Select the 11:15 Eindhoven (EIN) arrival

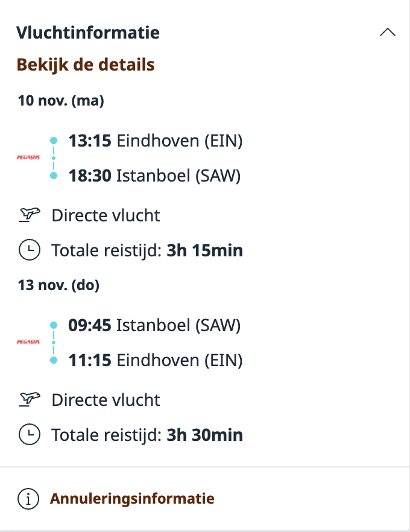click(x=155, y=360)
